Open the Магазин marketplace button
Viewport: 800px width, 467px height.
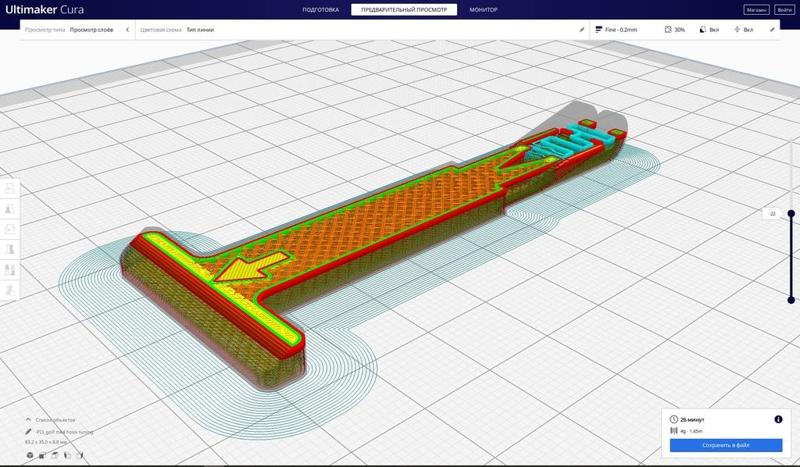[756, 10]
